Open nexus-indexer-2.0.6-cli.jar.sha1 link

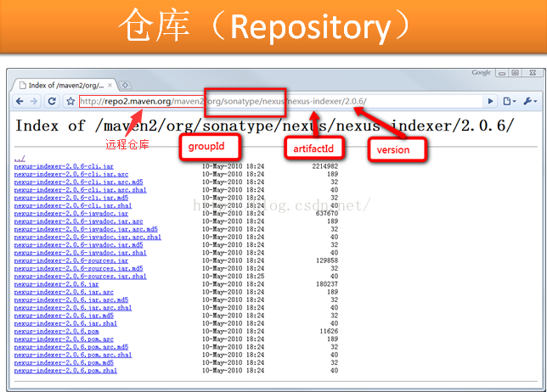tap(73, 205)
